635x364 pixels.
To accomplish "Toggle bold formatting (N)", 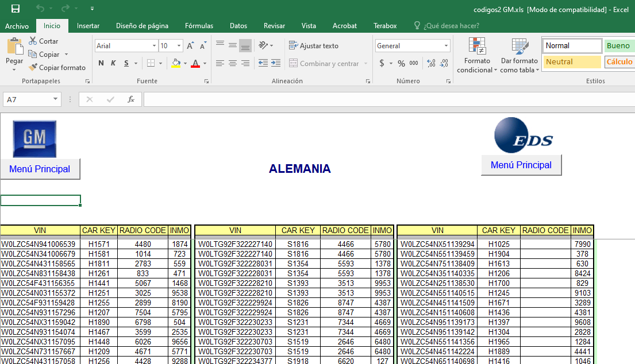I will [101, 63].
